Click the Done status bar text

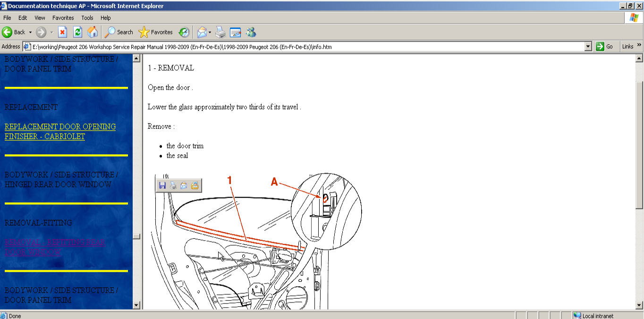15,316
